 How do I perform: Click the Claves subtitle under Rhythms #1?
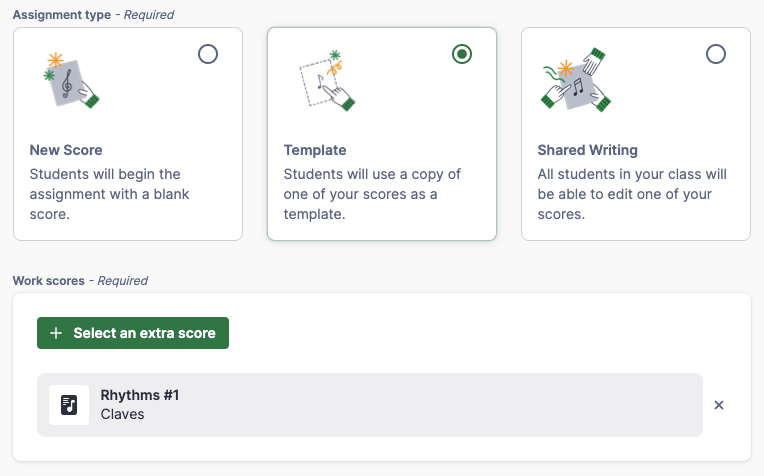pyautogui.click(x=123, y=414)
